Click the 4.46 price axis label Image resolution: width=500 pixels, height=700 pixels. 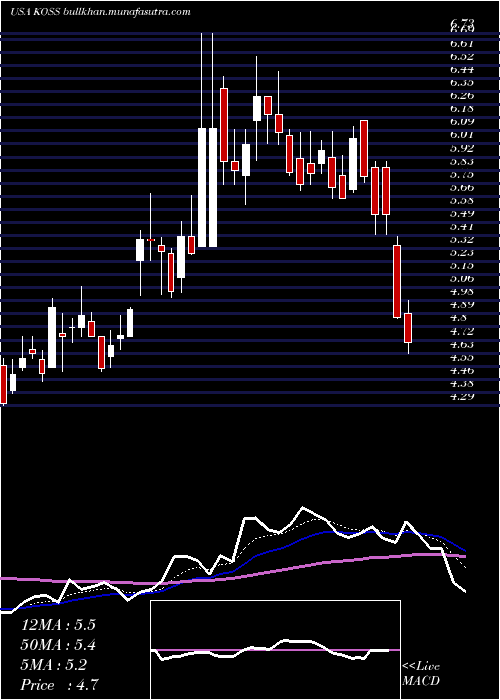click(x=462, y=370)
